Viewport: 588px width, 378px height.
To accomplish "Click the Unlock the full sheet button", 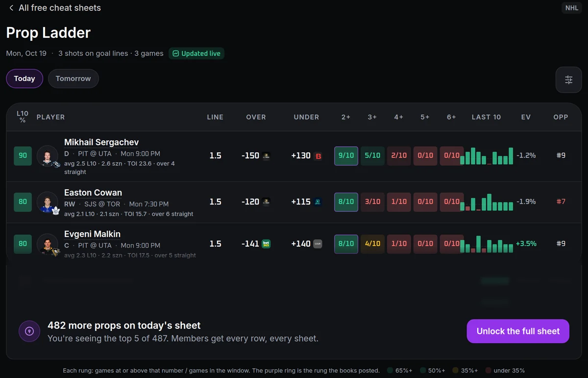I will [518, 331].
